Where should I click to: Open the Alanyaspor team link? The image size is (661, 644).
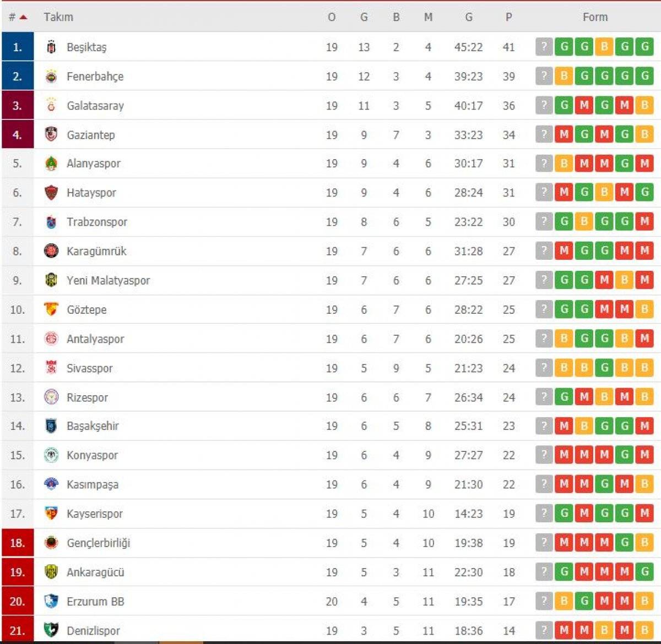[93, 163]
